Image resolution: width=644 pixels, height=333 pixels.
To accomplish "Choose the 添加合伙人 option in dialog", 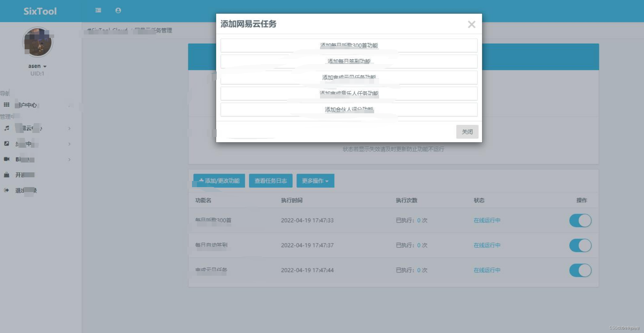I will tap(349, 109).
